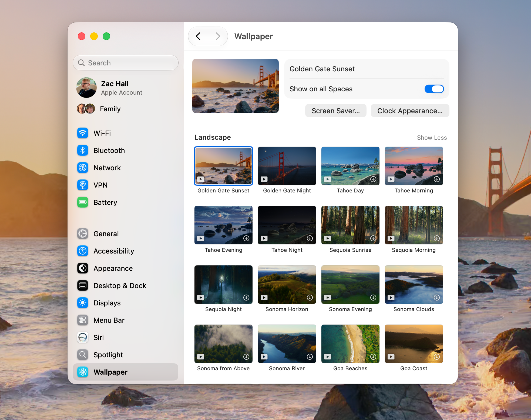The image size is (531, 420).
Task: Select the Wallpaper flower icon
Action: pyautogui.click(x=83, y=372)
